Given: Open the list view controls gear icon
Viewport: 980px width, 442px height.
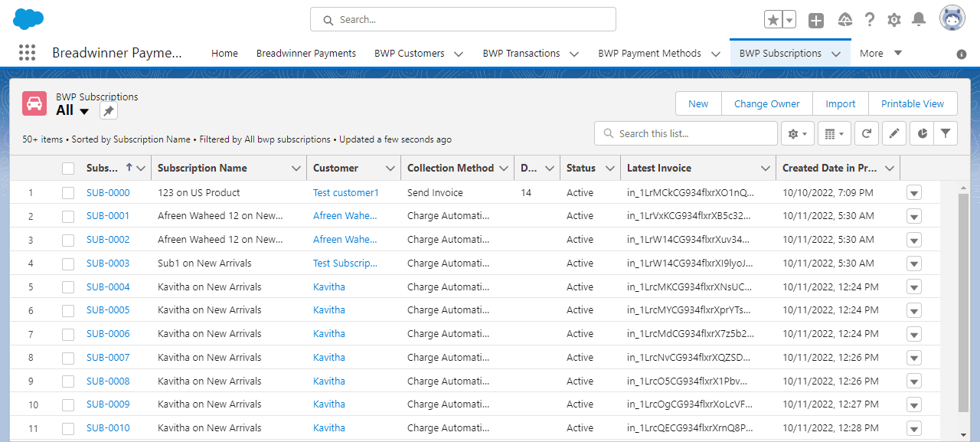Looking at the screenshot, I should tap(797, 133).
